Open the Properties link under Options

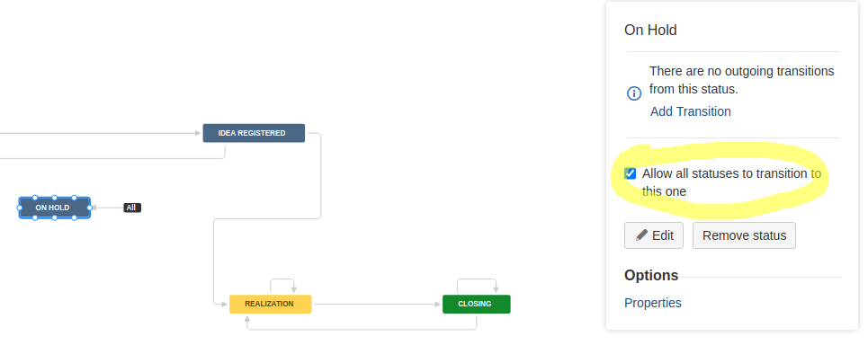(x=653, y=303)
